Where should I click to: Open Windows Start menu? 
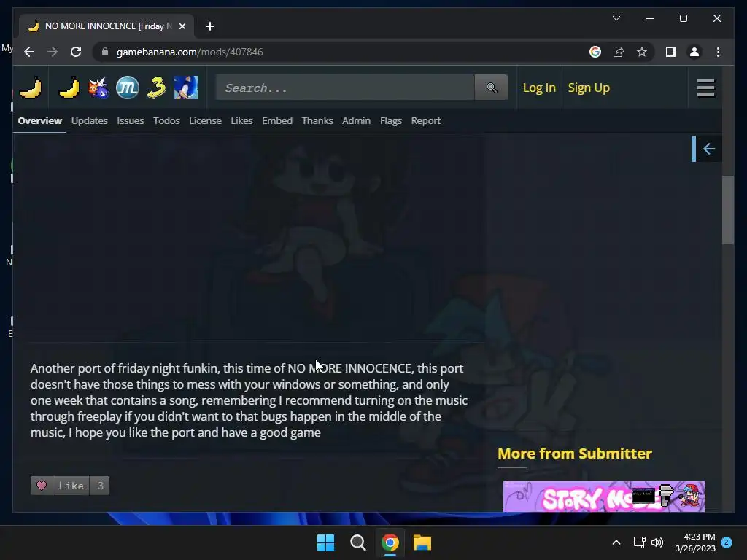326,542
